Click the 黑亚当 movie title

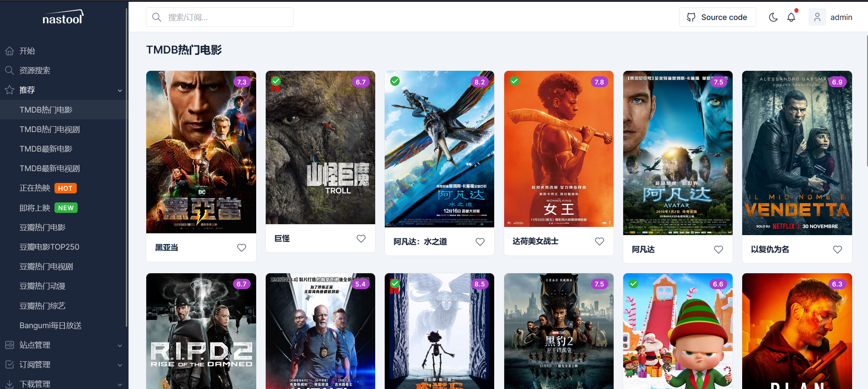tap(167, 247)
